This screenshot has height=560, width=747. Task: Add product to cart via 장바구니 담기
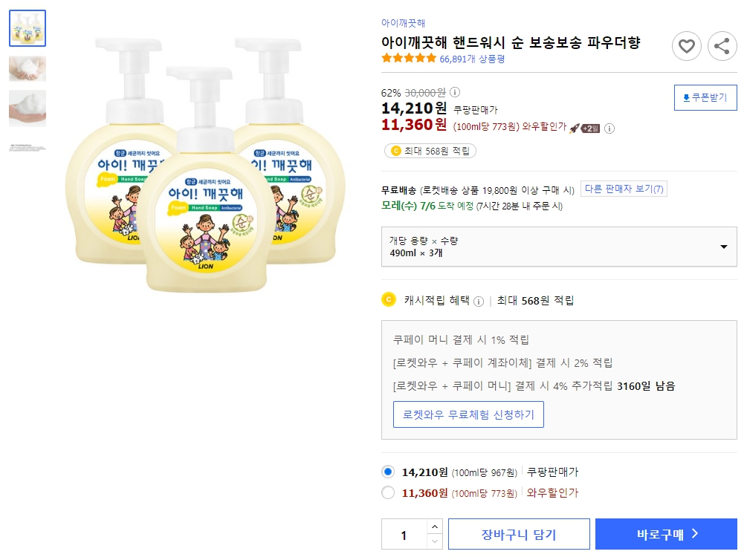coord(519,533)
